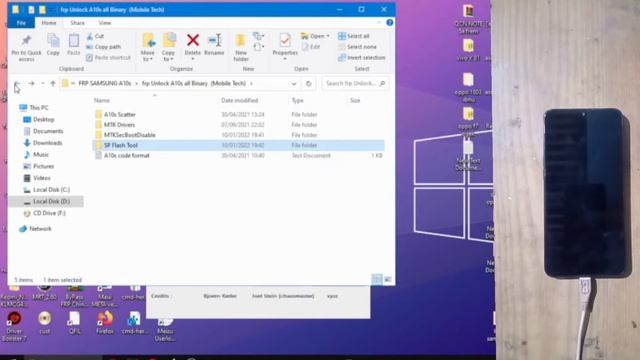Image resolution: width=640 pixels, height=360 pixels.
Task: Expand the address bar history dropdown
Action: pyautogui.click(x=294, y=84)
